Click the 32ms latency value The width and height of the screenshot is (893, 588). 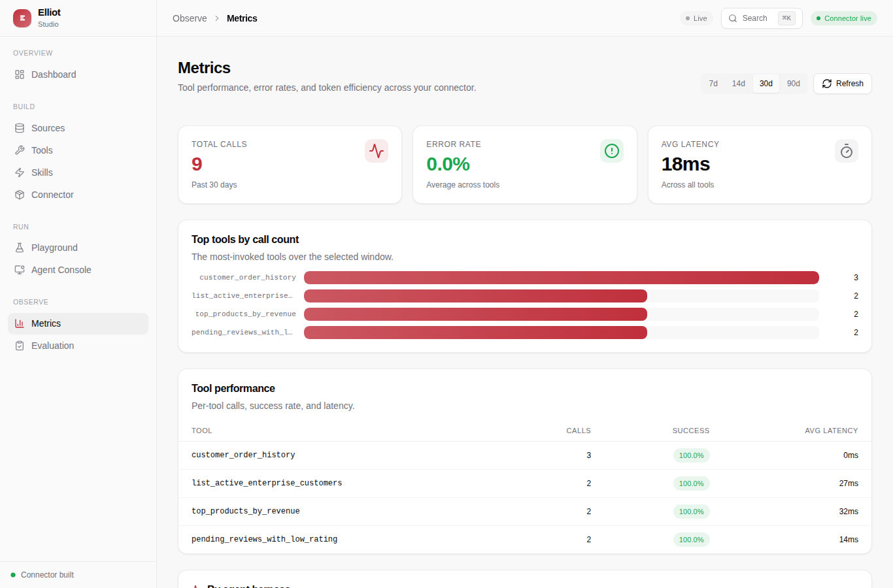(849, 512)
